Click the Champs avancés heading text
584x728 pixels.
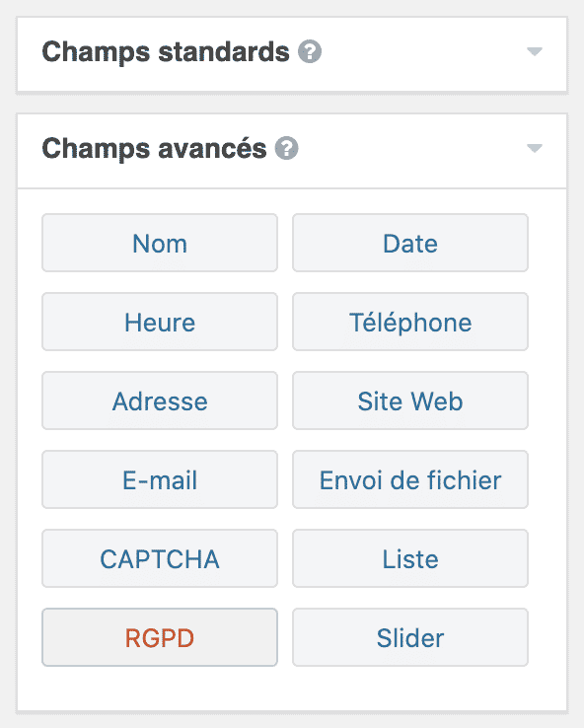point(155,149)
